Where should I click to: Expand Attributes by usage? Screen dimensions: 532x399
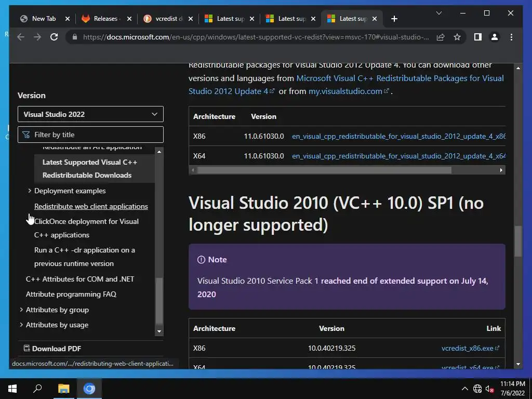21,325
